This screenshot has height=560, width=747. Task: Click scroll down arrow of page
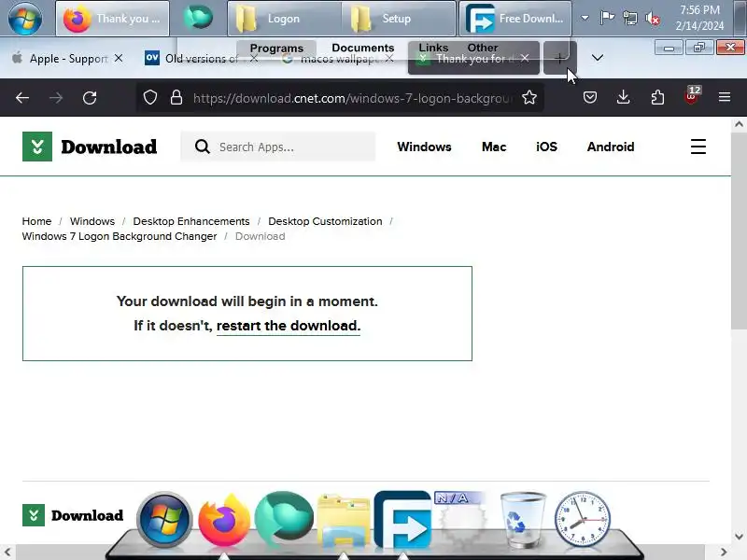pyautogui.click(x=739, y=536)
